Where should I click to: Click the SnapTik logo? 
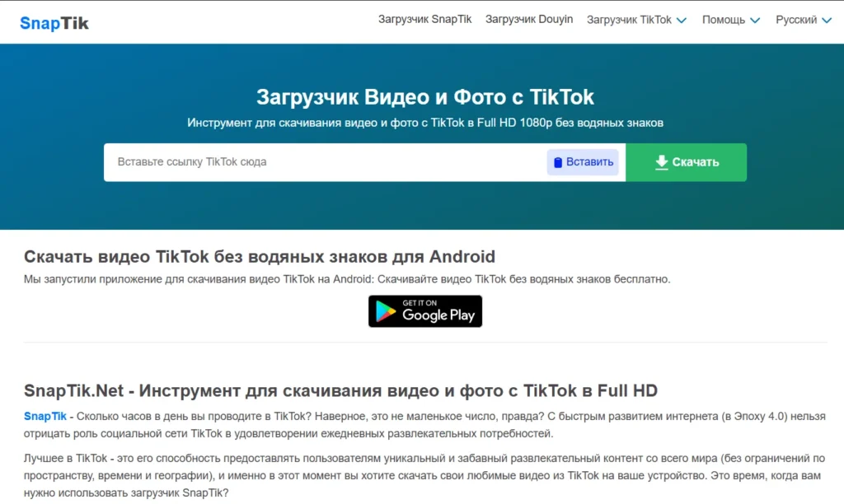click(54, 22)
